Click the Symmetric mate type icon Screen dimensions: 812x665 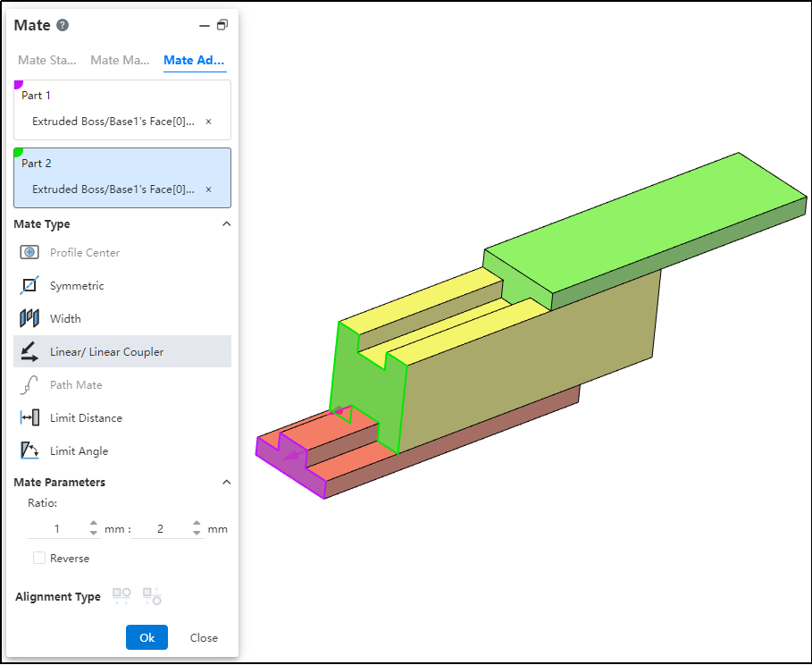29,286
